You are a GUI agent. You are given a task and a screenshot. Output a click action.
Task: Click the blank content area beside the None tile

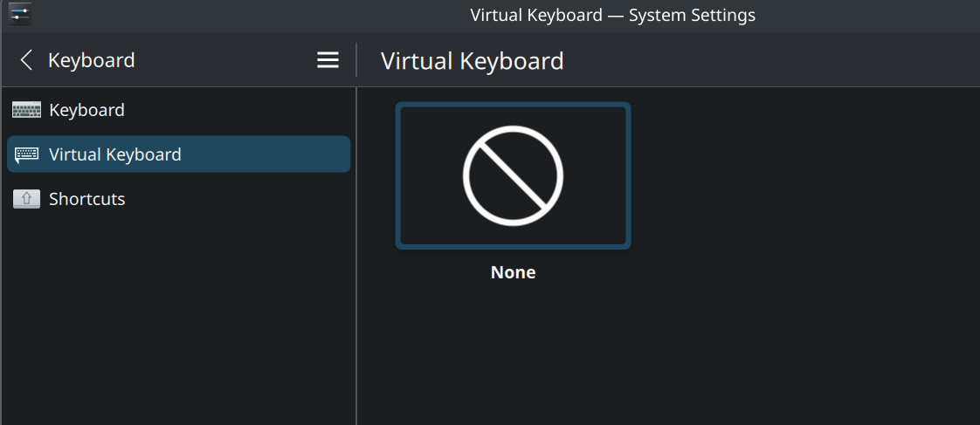click(800, 188)
